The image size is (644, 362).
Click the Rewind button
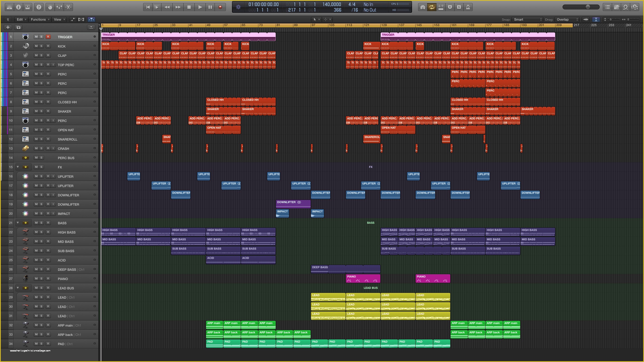[x=167, y=7]
